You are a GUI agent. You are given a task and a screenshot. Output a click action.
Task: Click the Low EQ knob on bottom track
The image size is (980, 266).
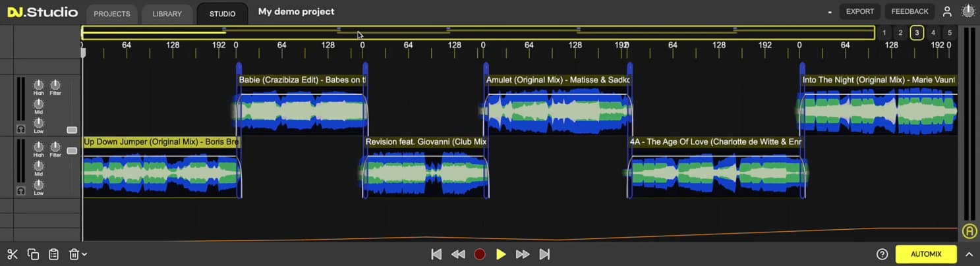point(39,185)
